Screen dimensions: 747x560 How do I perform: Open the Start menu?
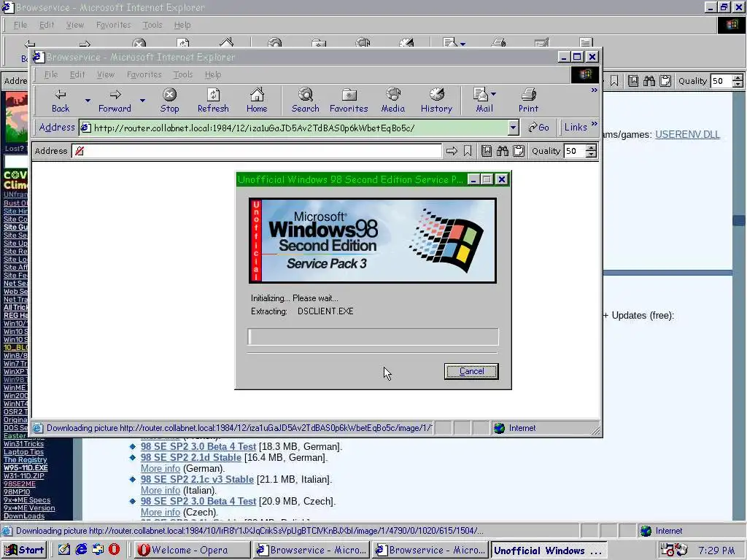point(24,550)
